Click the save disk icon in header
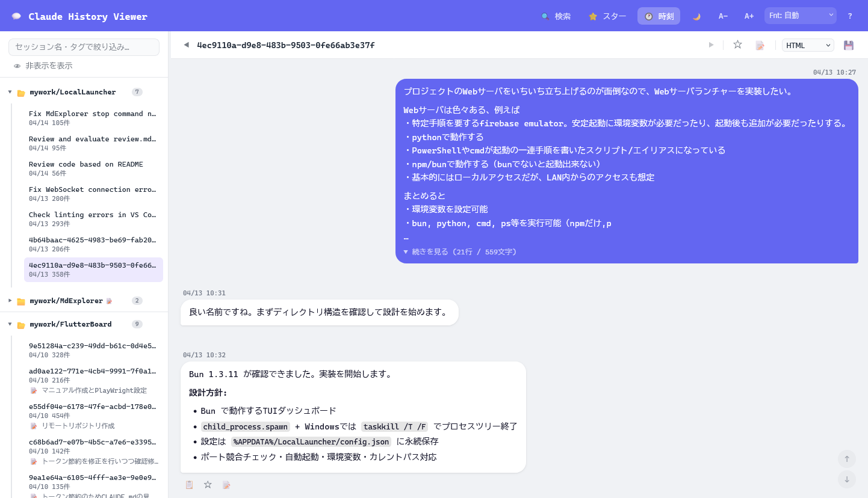 coord(849,45)
